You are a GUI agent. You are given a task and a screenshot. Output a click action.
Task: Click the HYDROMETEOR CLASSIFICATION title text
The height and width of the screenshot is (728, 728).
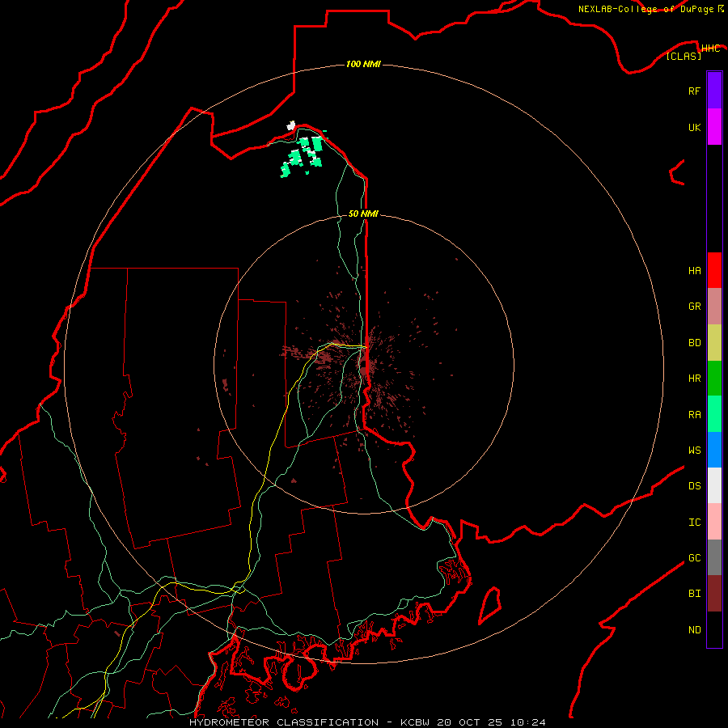click(284, 722)
